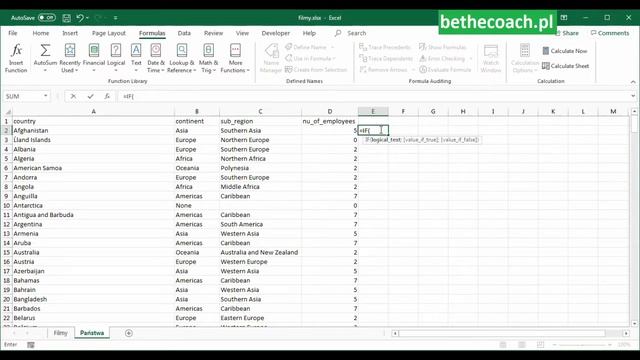Add a new sheet with plus icon
This screenshot has height=360, width=640.
pyautogui.click(x=129, y=333)
